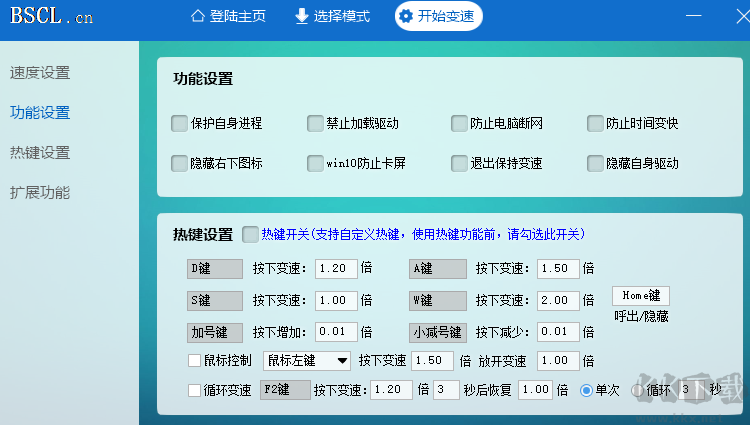Screen dimensions: 750x425
Task: Click the 加号键 hotkey button
Action: click(215, 333)
